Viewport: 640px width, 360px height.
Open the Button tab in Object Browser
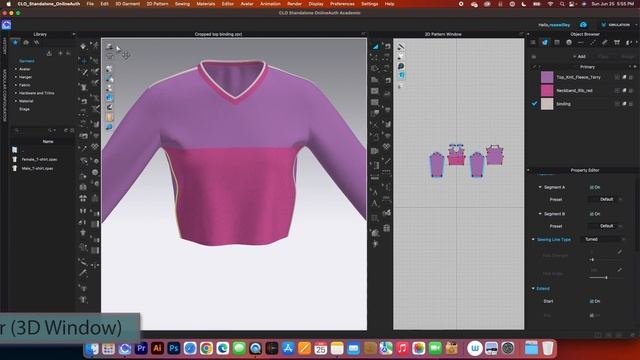(x=569, y=42)
